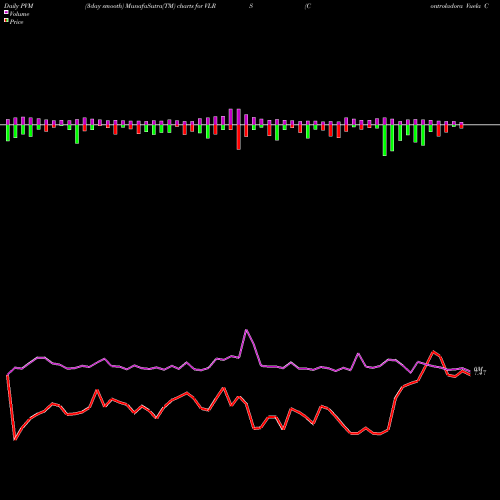Click the 'Price' legend label
The image size is (500, 500).
(16, 22)
